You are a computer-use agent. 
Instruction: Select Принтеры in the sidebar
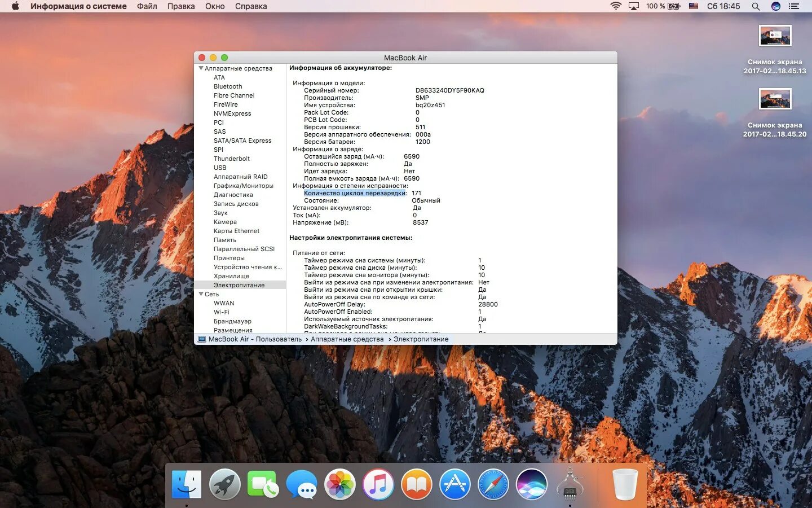click(229, 258)
